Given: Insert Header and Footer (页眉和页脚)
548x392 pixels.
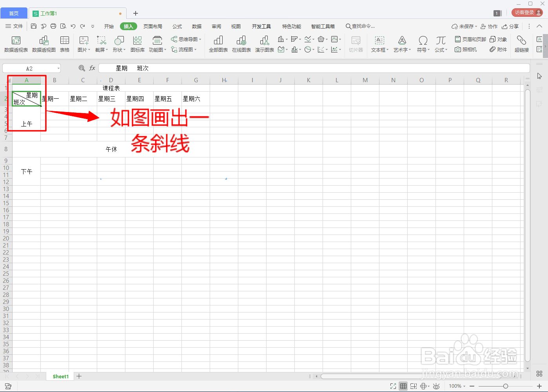Looking at the screenshot, I should coord(470,39).
